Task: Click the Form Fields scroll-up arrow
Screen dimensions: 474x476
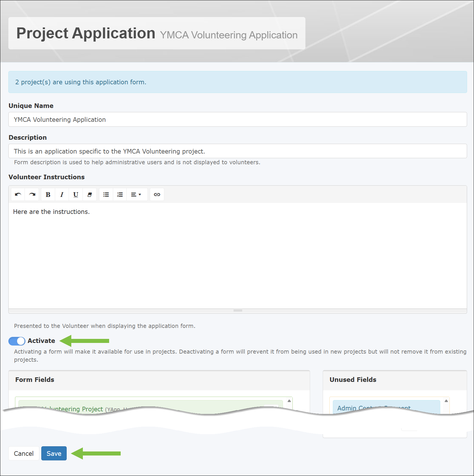Action: 289,401
